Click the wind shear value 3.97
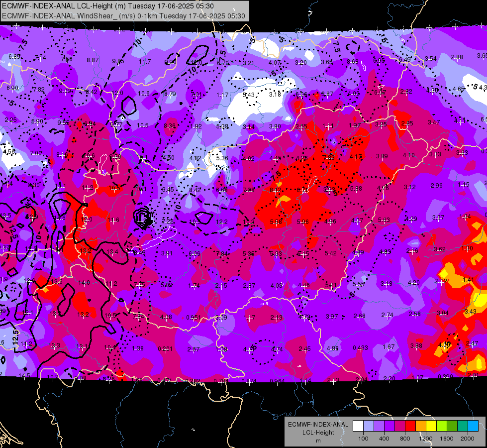Screen dimensions: 487x448 (x=332, y=316)
